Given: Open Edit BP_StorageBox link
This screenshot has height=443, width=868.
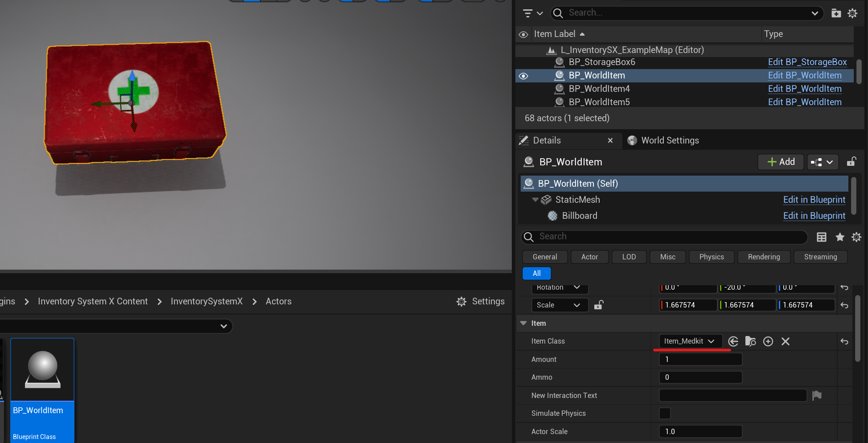Looking at the screenshot, I should point(807,62).
